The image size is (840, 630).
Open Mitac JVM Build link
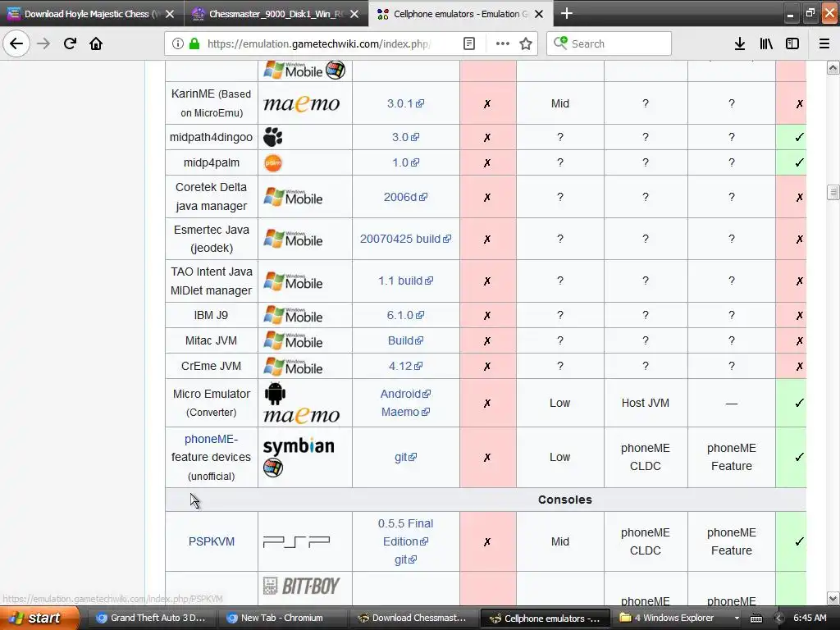tap(405, 340)
